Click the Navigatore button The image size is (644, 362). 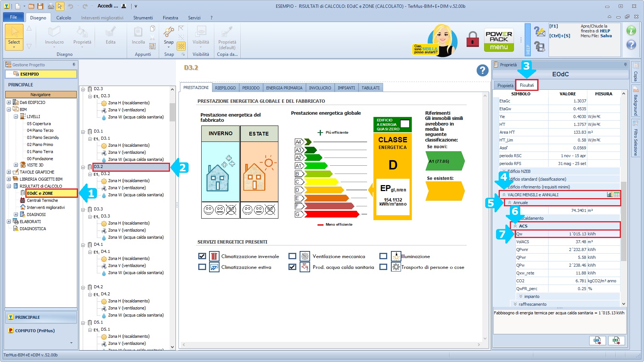click(41, 95)
